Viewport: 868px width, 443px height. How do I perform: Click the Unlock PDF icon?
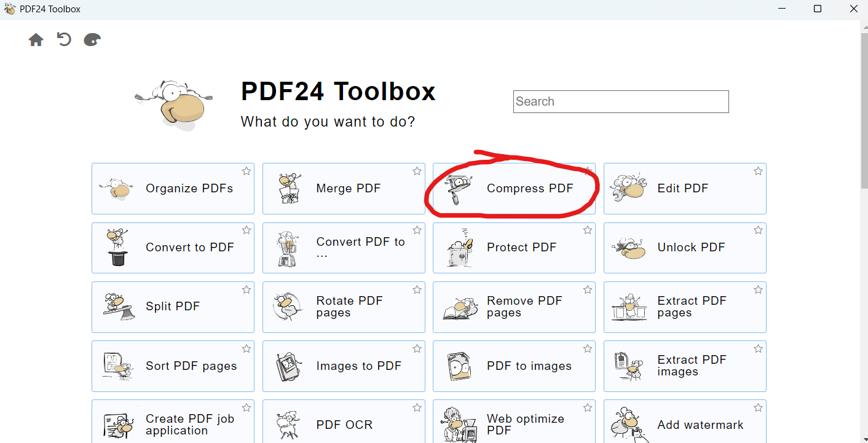pyautogui.click(x=629, y=248)
